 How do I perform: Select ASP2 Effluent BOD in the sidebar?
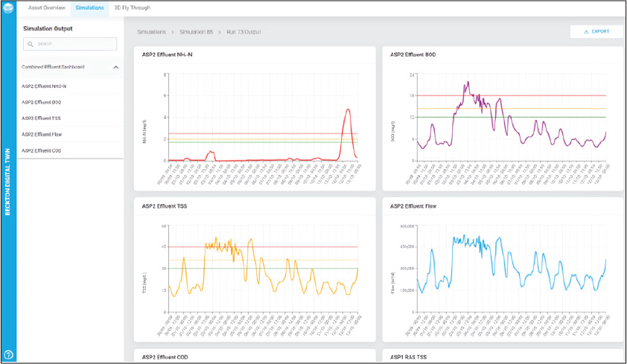(x=48, y=102)
